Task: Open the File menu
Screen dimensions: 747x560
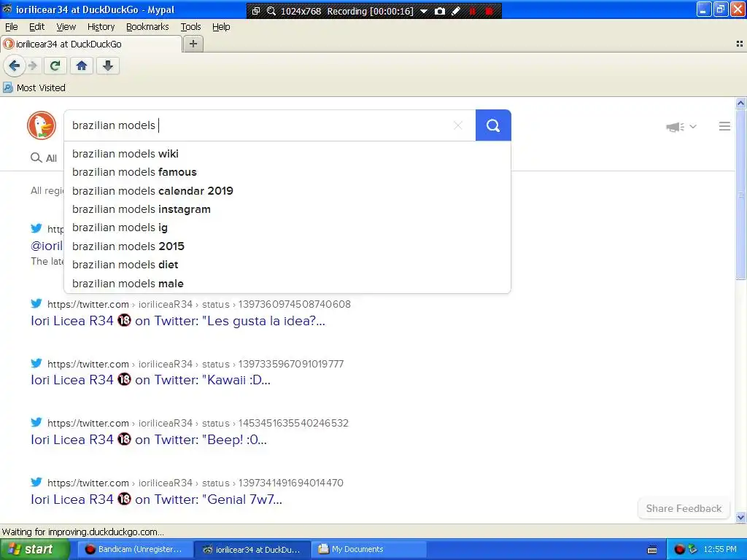Action: (12, 27)
